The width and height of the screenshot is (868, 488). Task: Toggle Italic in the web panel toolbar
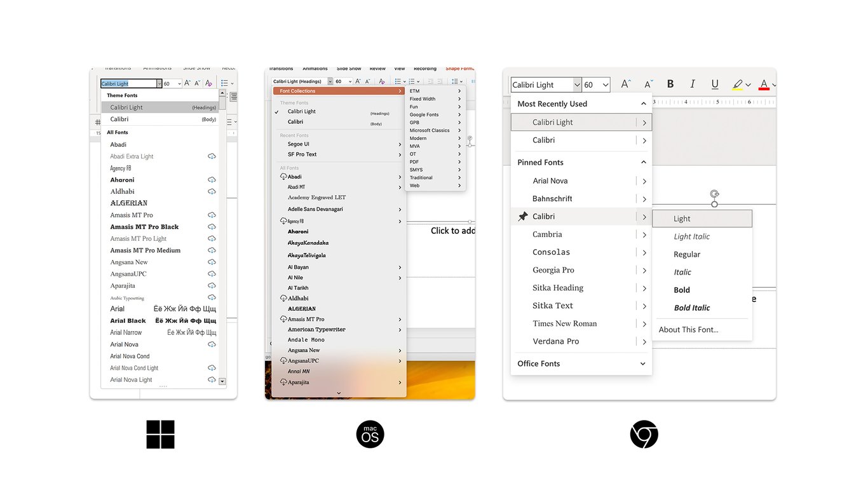pos(693,84)
